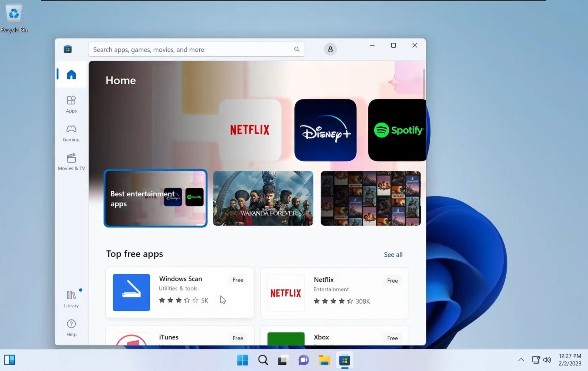Click the Netflix star rating 308K
Screen dimensions: 588x371
[341, 301]
